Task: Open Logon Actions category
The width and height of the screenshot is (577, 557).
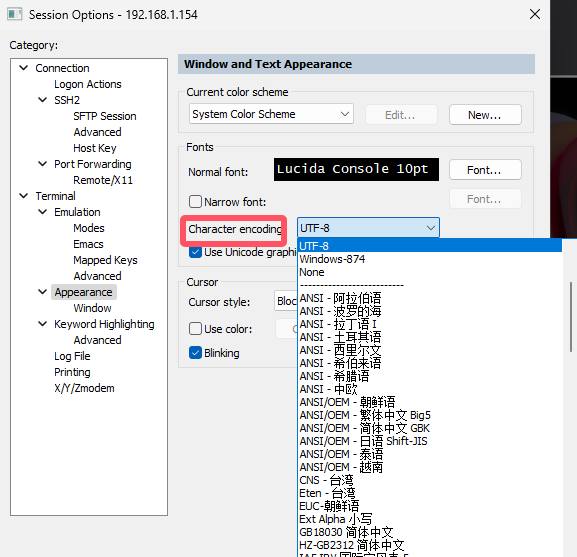Action: pos(88,84)
